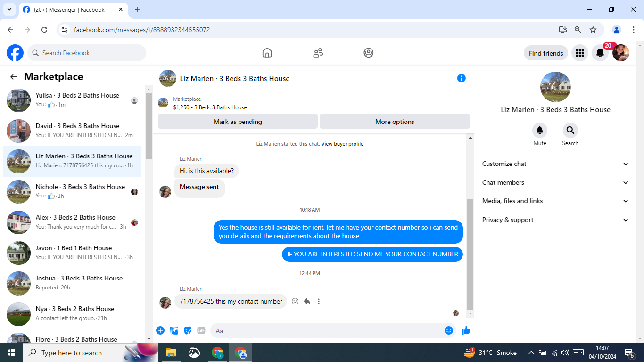This screenshot has width=644, height=362.
Task: Open the taskbar notification center icon
Action: [629, 353]
